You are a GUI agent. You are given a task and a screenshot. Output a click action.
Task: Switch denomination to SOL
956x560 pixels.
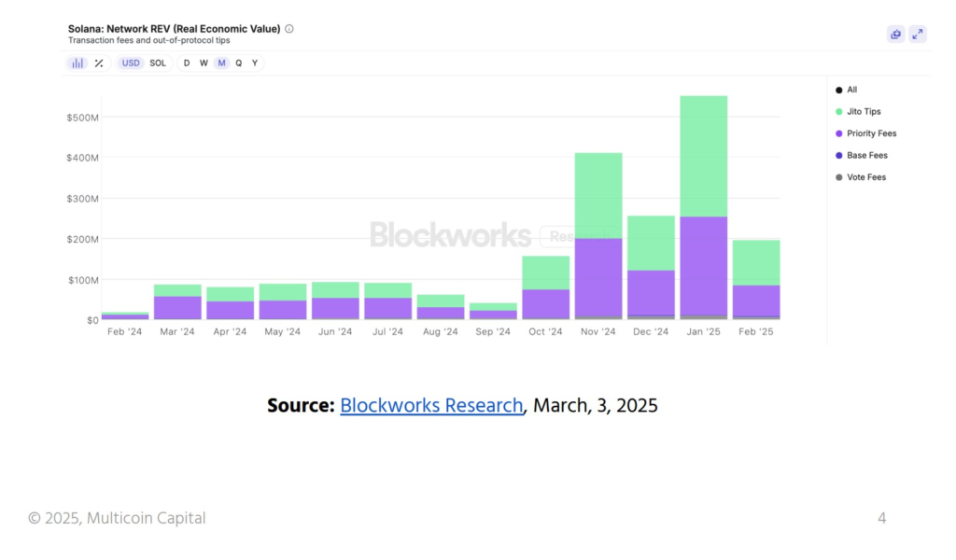158,63
